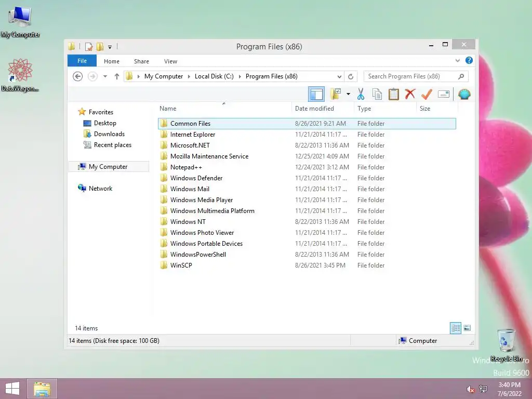Open the Windows Start button
Image resolution: width=532 pixels, height=399 pixels.
click(x=12, y=389)
